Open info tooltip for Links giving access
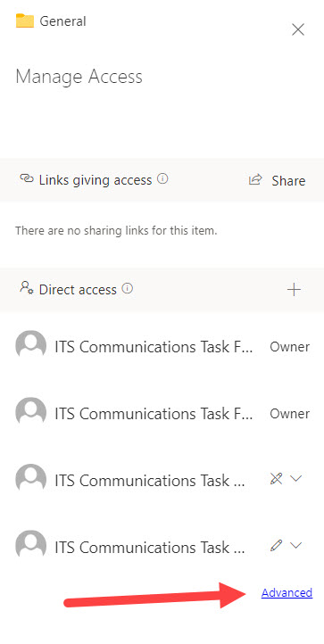 (163, 179)
